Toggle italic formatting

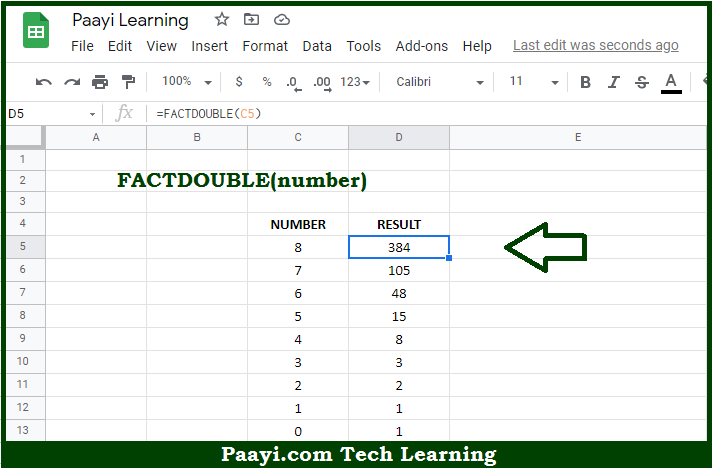[x=613, y=82]
